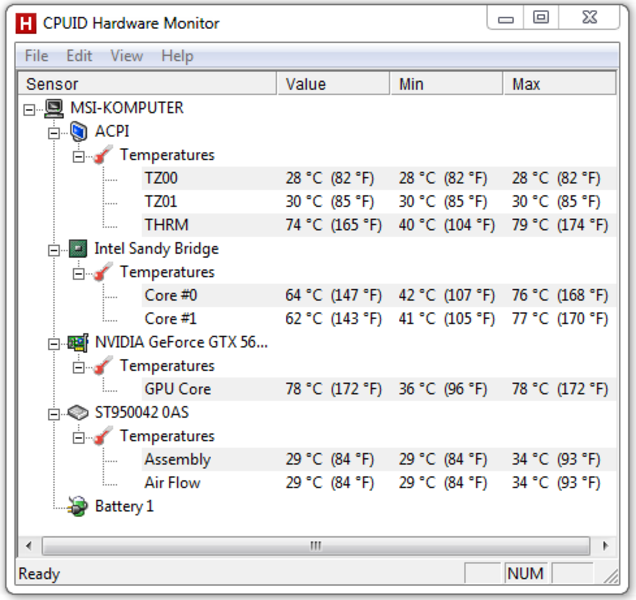Collapse Temperatures under ST950042 0AS

pyautogui.click(x=78, y=438)
